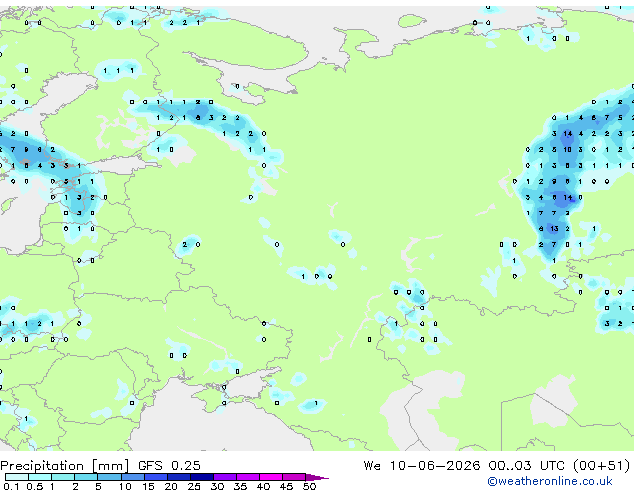Screen dimensions: 634x490
Task: Click the 2–5 mm legend color segment
Action: (86, 477)
